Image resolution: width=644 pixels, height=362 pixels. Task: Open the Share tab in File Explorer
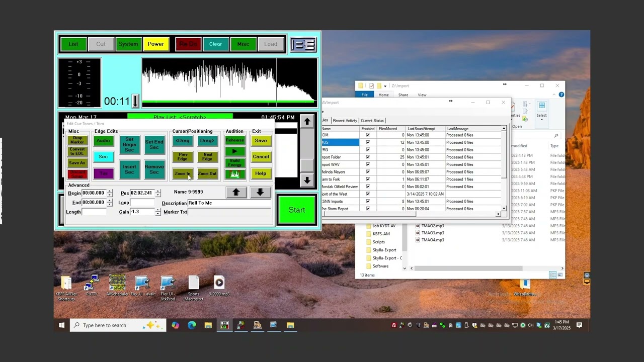click(x=403, y=95)
